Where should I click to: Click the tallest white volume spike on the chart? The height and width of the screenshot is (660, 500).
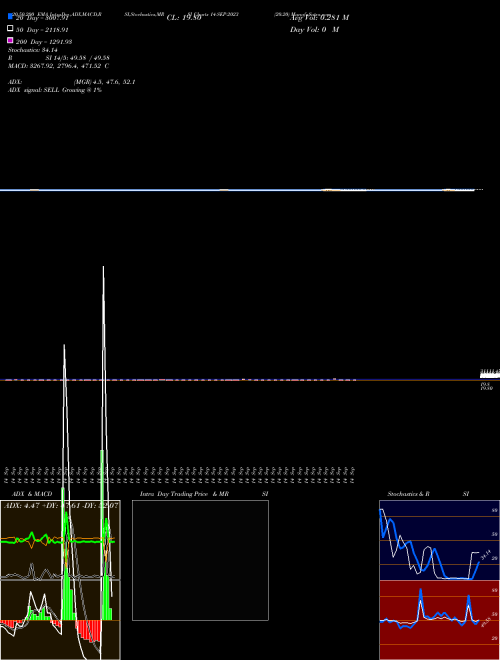pos(104,358)
